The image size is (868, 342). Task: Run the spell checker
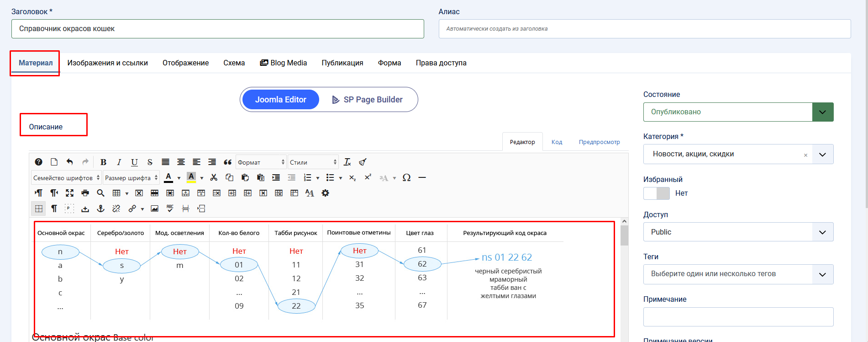(170, 208)
